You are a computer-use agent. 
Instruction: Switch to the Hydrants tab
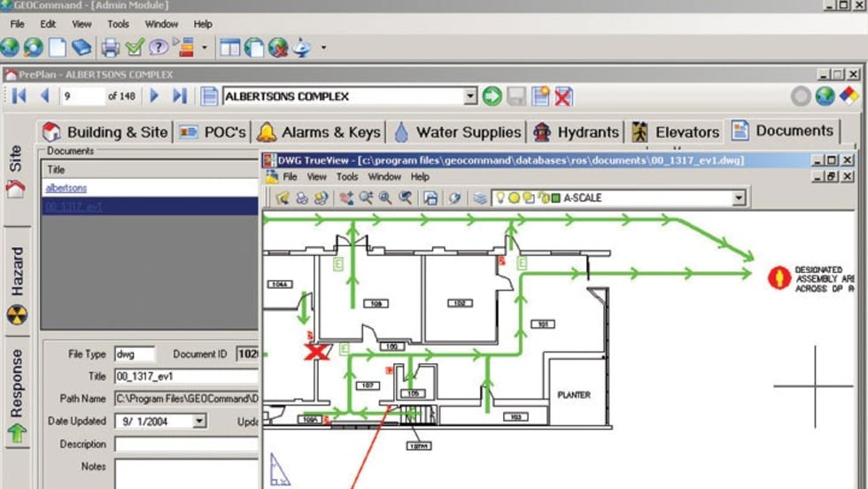pyautogui.click(x=577, y=132)
